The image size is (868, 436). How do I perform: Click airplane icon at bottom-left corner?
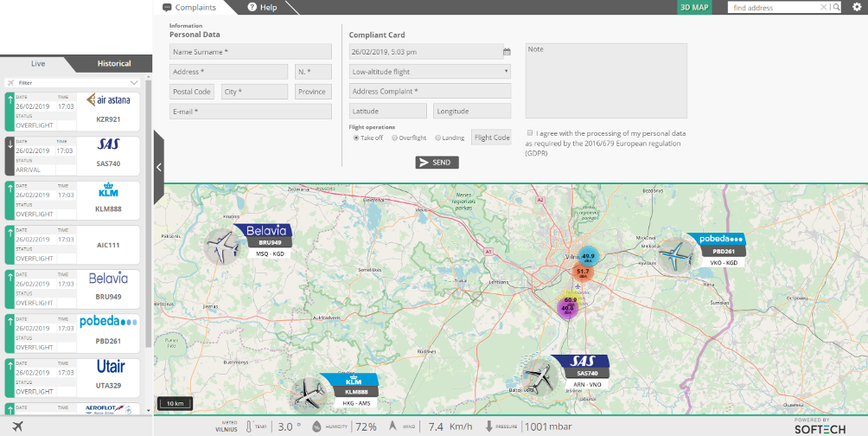point(19,426)
